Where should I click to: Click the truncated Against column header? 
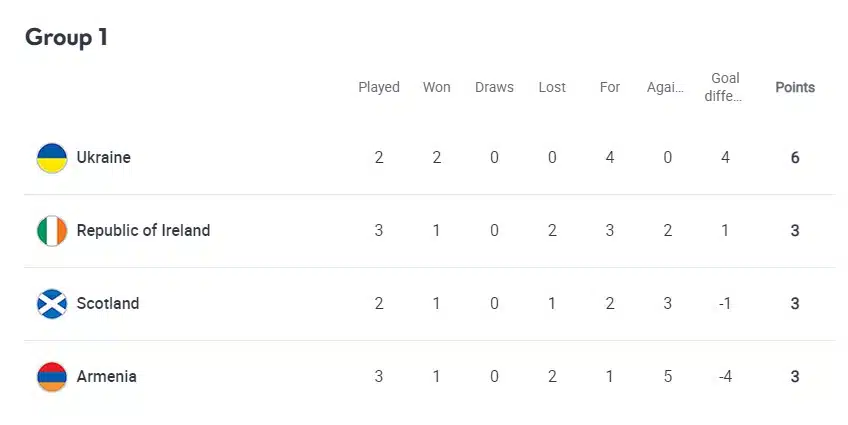point(666,87)
